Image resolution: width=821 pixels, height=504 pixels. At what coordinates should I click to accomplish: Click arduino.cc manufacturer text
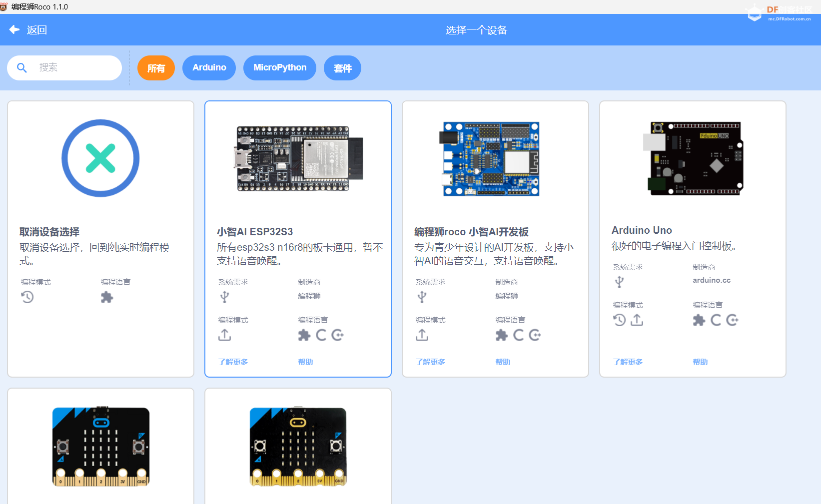point(712,280)
